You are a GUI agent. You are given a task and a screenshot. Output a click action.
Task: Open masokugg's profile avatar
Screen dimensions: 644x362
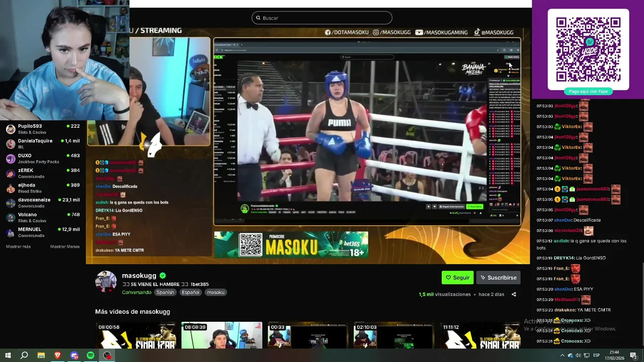pos(106,282)
